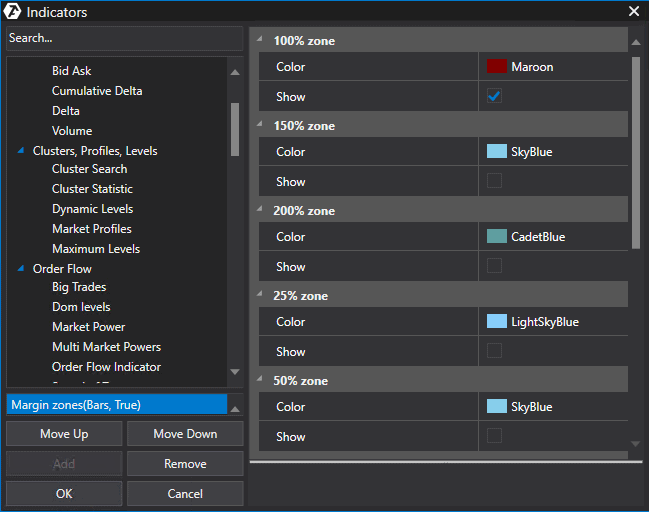Click up arrow beside Margin zones entry
The width and height of the screenshot is (649, 512).
point(235,408)
